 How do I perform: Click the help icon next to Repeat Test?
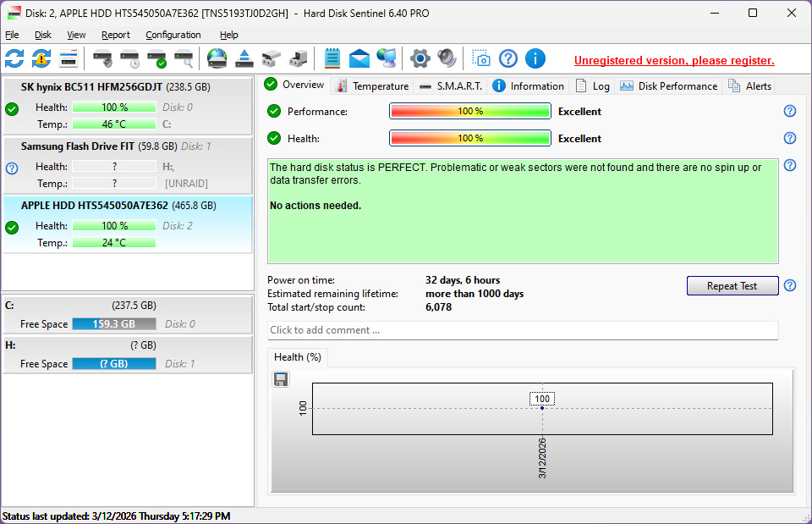pos(790,285)
